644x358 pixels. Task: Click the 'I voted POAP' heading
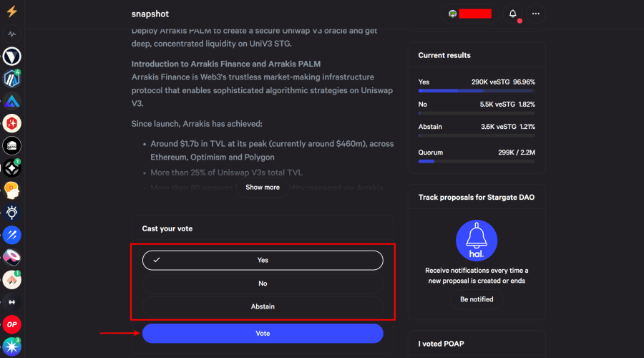point(441,344)
